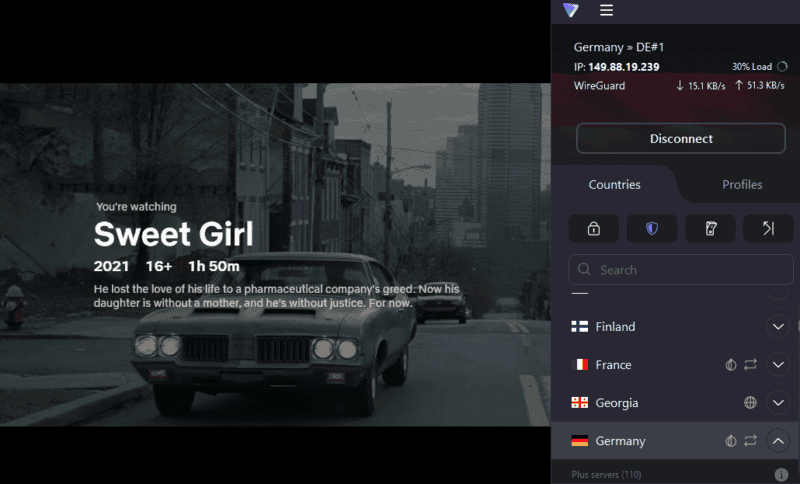
Task: Click the Germany » DE#1 connection label
Action: [619, 47]
